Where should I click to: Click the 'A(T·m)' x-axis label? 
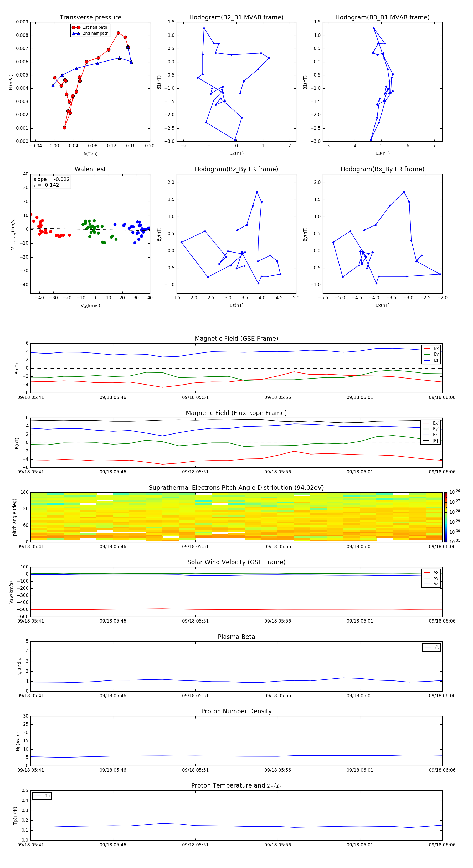click(90, 154)
